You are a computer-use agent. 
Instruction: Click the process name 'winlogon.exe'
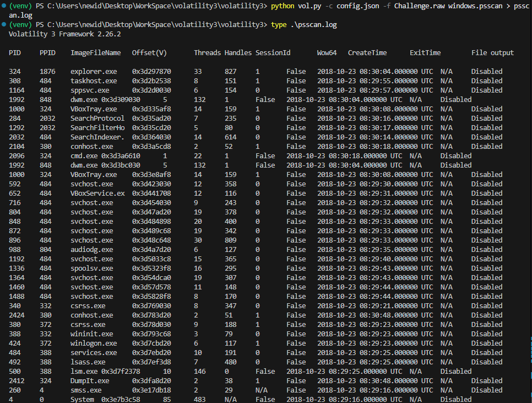coord(94,343)
